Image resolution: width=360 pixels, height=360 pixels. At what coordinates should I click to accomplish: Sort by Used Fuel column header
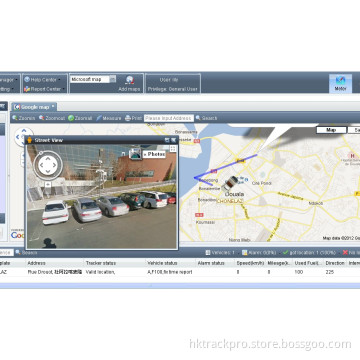pyautogui.click(x=308, y=263)
